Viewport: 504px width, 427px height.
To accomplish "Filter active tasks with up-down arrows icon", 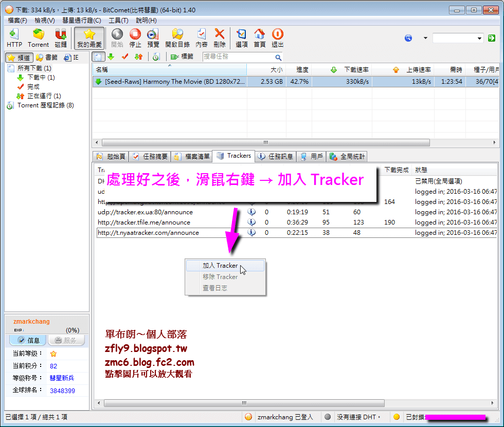I will coord(138,57).
